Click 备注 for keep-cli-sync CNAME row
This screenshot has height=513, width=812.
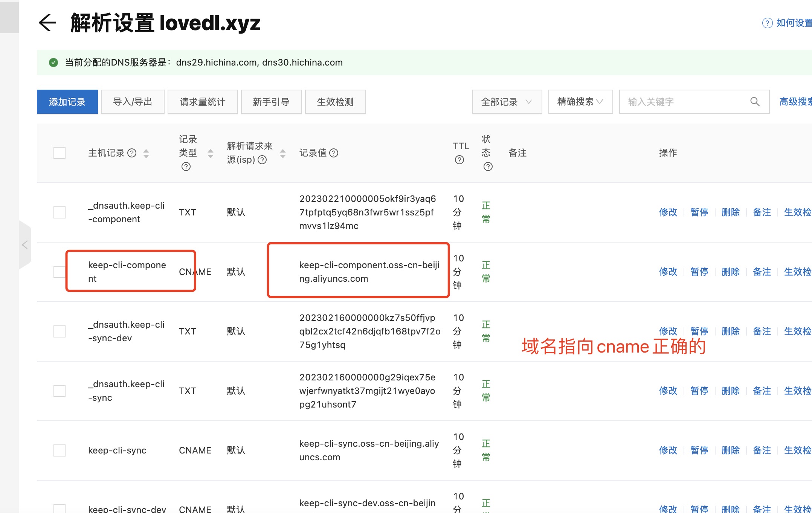point(762,450)
